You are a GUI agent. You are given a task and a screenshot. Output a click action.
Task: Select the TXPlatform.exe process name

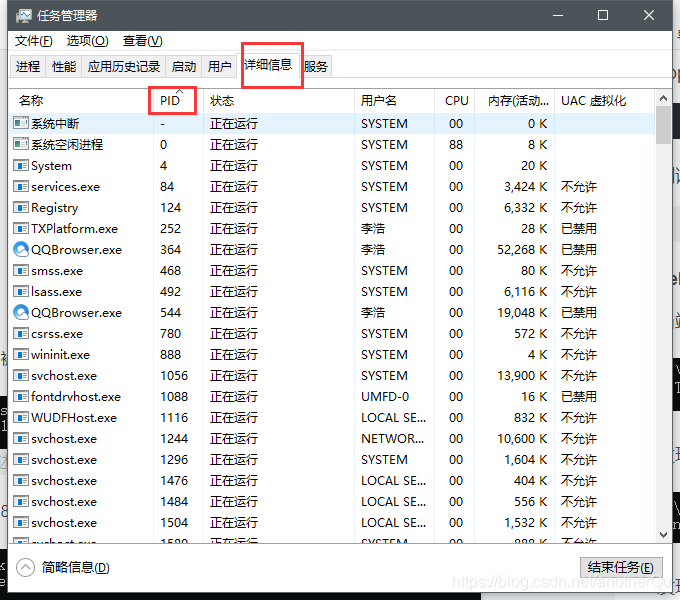click(x=75, y=228)
